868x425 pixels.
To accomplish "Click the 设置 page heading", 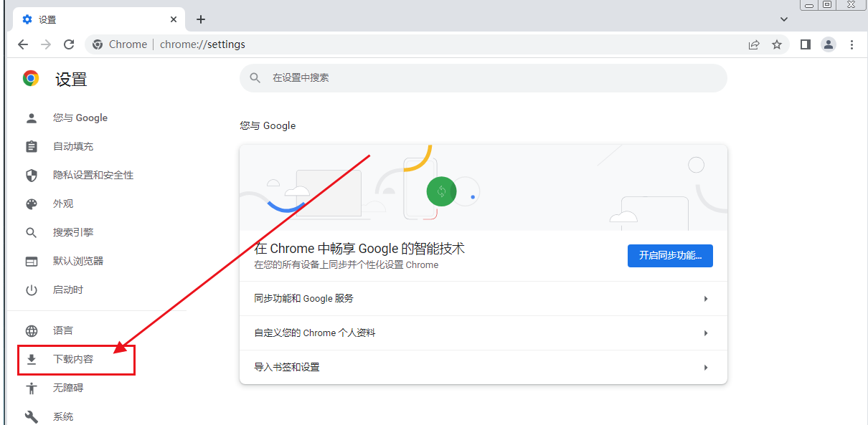I will (71, 79).
